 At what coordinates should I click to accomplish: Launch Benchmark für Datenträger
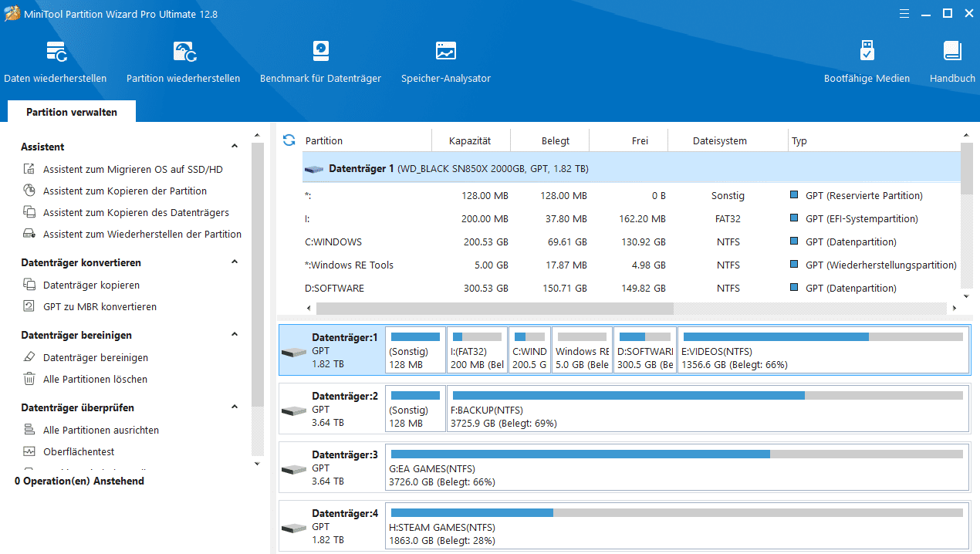click(x=320, y=52)
